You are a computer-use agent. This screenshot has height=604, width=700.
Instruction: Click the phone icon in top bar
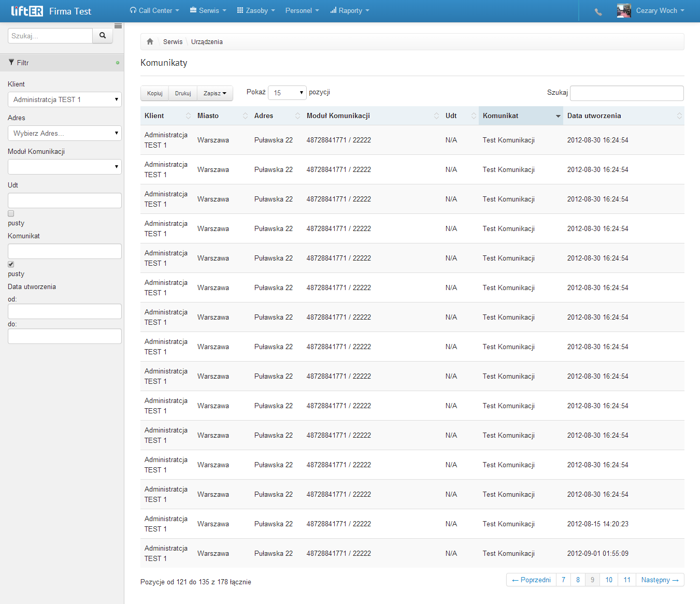[x=598, y=11]
